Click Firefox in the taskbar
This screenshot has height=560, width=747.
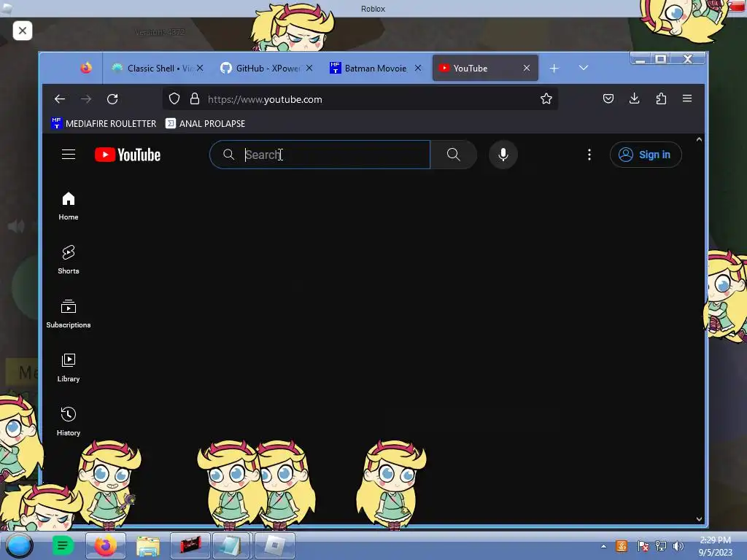pos(106,545)
